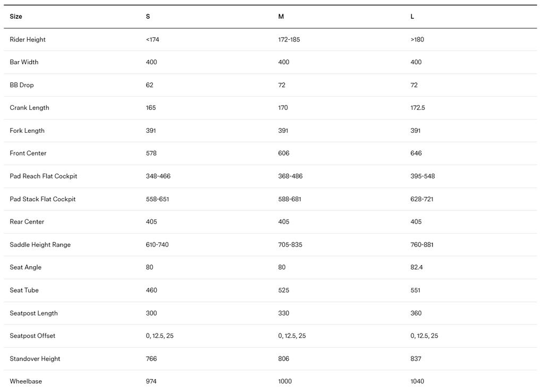Click the Size column header
Screen dimensions: 544x392
pos(16,16)
